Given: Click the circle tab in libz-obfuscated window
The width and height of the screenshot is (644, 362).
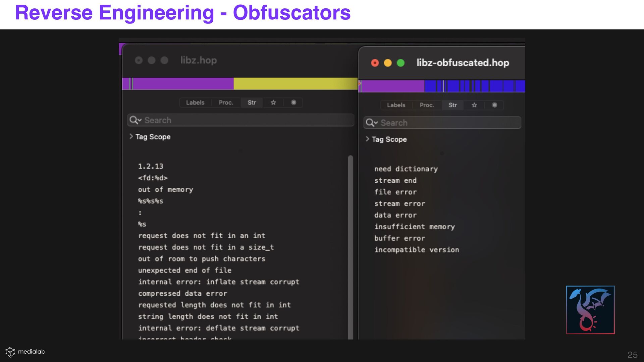Looking at the screenshot, I should point(494,105).
